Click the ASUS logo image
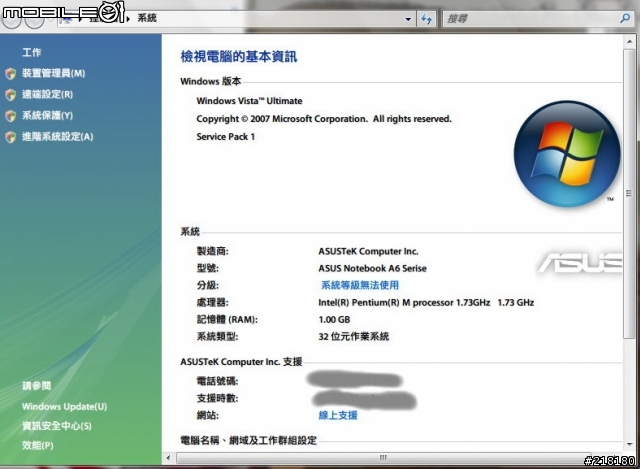This screenshot has width=640, height=469. tap(580, 264)
